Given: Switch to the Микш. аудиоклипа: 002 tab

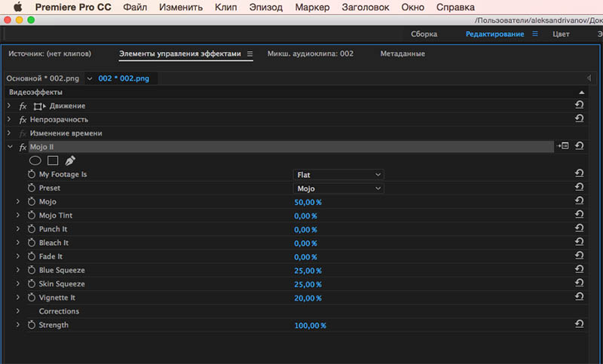Looking at the screenshot, I should pyautogui.click(x=311, y=54).
